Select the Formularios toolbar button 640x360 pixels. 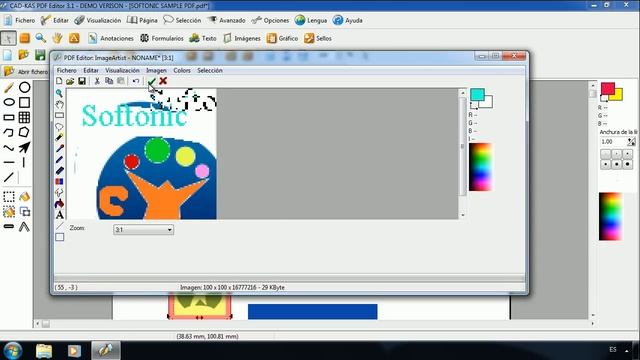tap(162, 38)
